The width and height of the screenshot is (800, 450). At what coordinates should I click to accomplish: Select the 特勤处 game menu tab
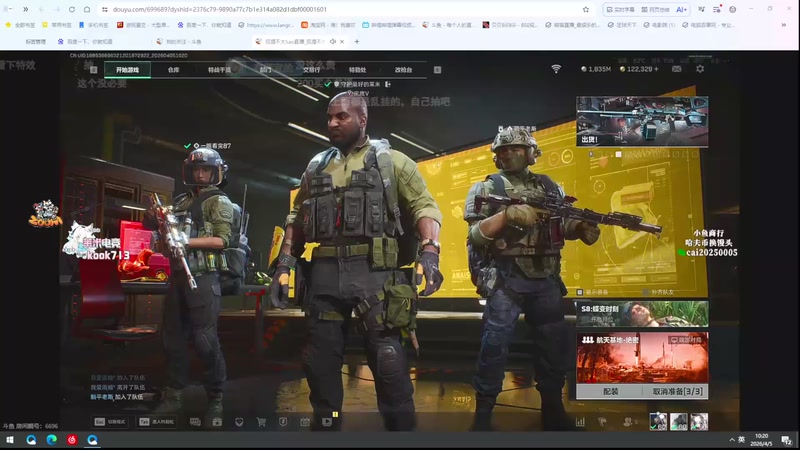coord(357,70)
